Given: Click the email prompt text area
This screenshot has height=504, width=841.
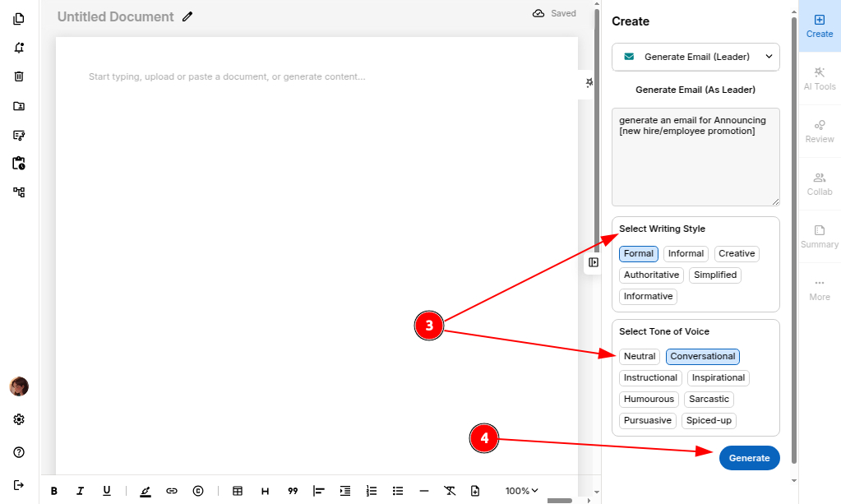Looking at the screenshot, I should [695, 156].
